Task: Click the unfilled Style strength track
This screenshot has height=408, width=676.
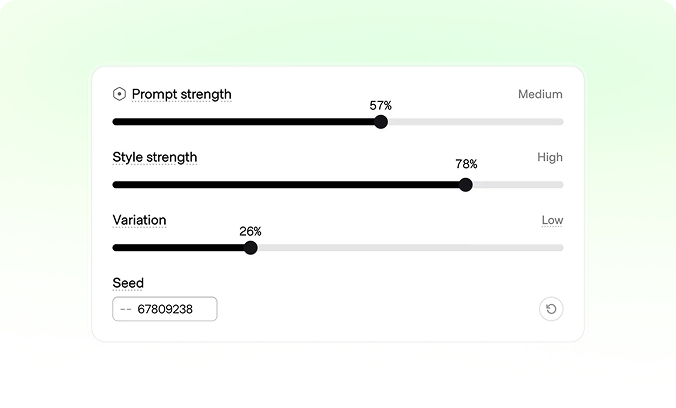Action: 518,185
